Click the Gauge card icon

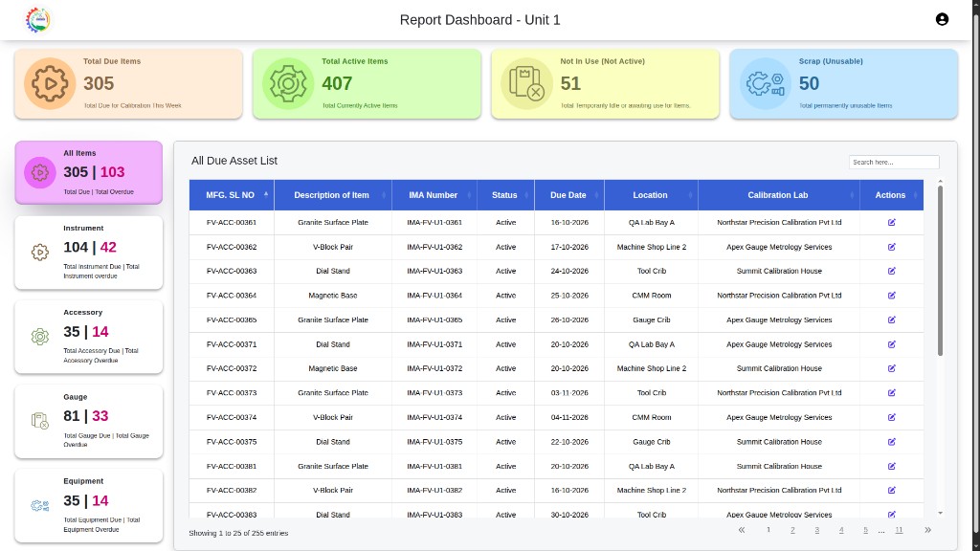click(x=40, y=421)
